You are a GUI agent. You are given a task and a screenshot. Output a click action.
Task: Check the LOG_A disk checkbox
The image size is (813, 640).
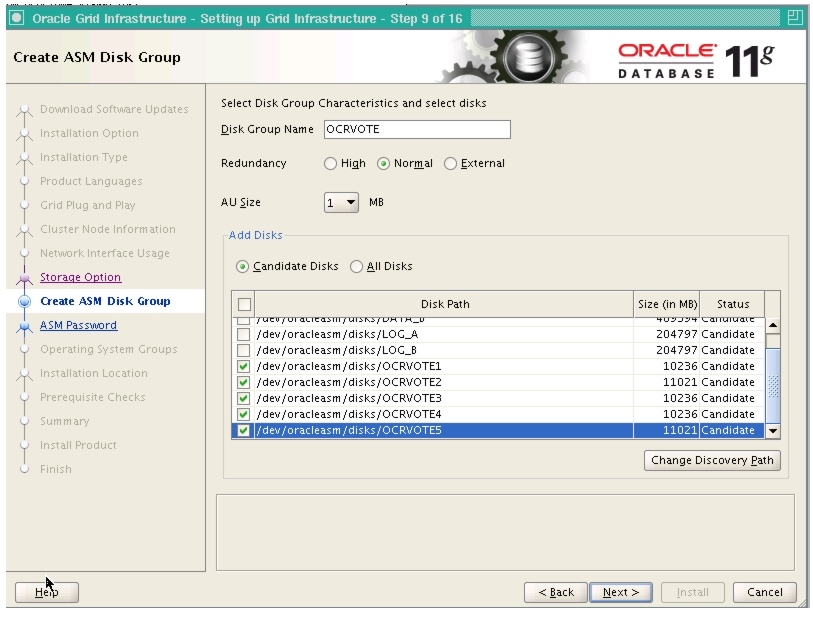pyautogui.click(x=243, y=335)
